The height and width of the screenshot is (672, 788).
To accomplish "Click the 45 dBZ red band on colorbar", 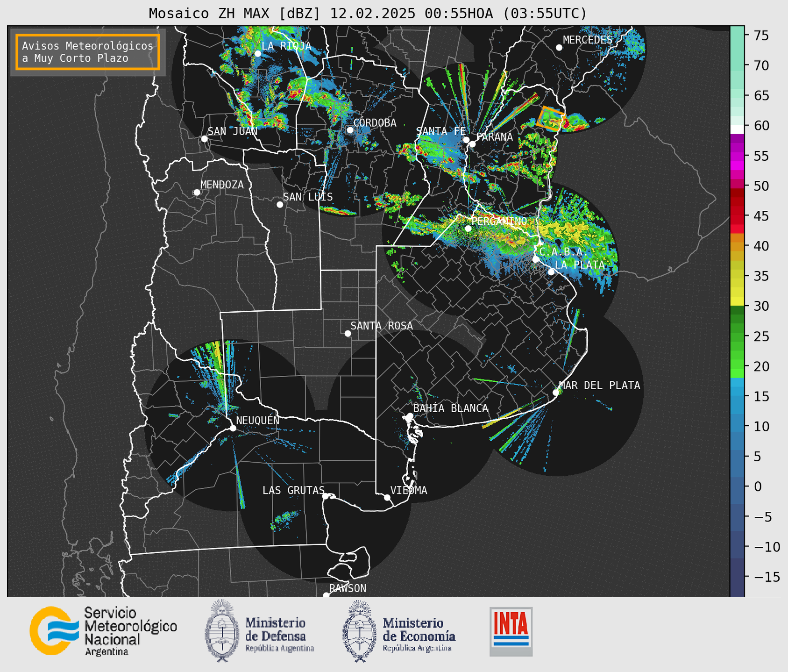I will [x=737, y=216].
